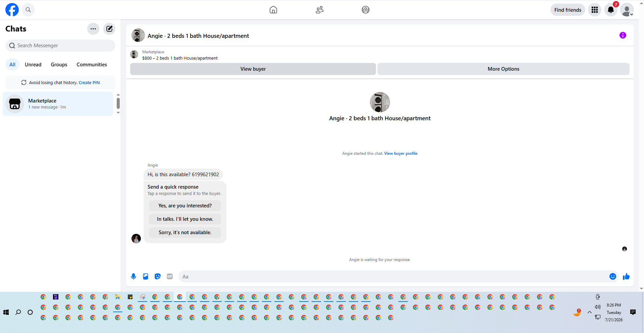
Task: Record a voice clip with the microphone icon
Action: click(x=133, y=276)
